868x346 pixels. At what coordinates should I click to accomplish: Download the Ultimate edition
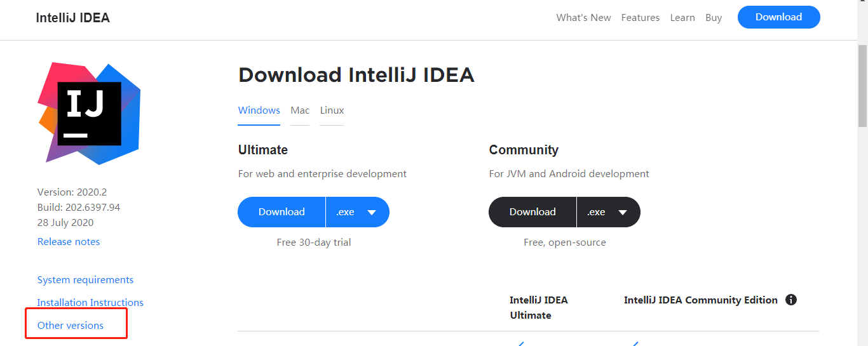pyautogui.click(x=281, y=212)
